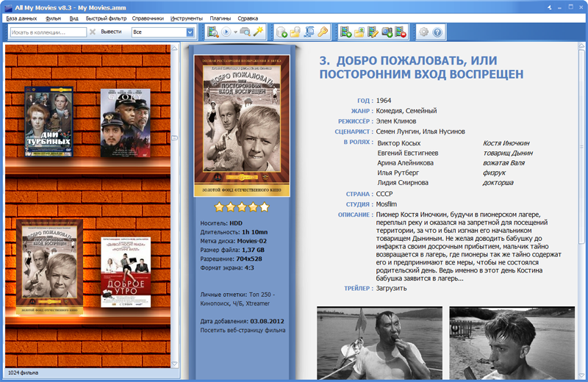Click the resolution value "704x528"

click(x=249, y=259)
